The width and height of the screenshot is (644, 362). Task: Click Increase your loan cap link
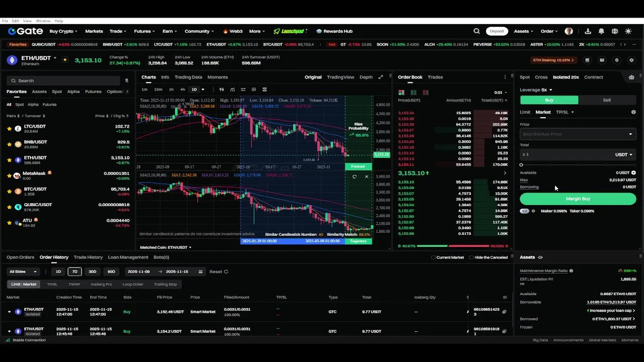click(x=612, y=311)
